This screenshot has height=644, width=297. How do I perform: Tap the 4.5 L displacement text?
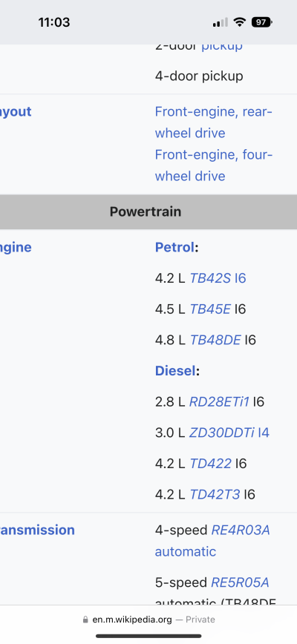click(x=170, y=309)
